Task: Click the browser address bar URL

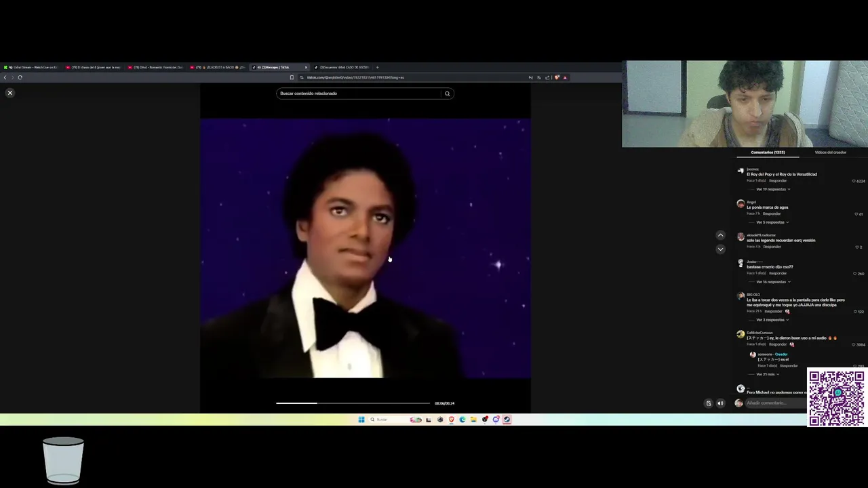Action: tap(355, 77)
